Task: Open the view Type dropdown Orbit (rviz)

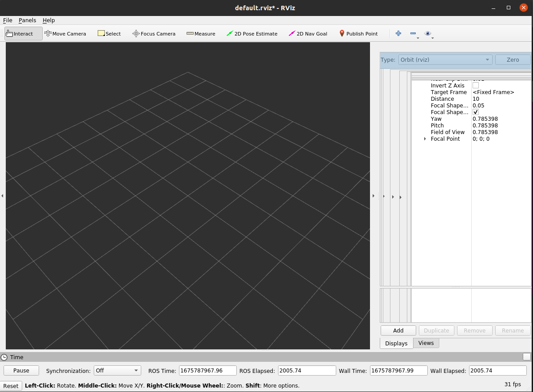Action: (445, 59)
